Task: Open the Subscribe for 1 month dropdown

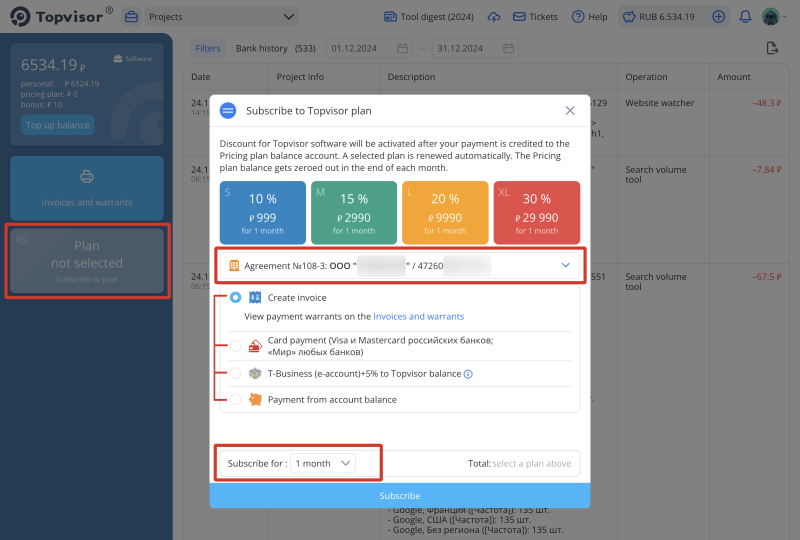Action: coord(323,463)
